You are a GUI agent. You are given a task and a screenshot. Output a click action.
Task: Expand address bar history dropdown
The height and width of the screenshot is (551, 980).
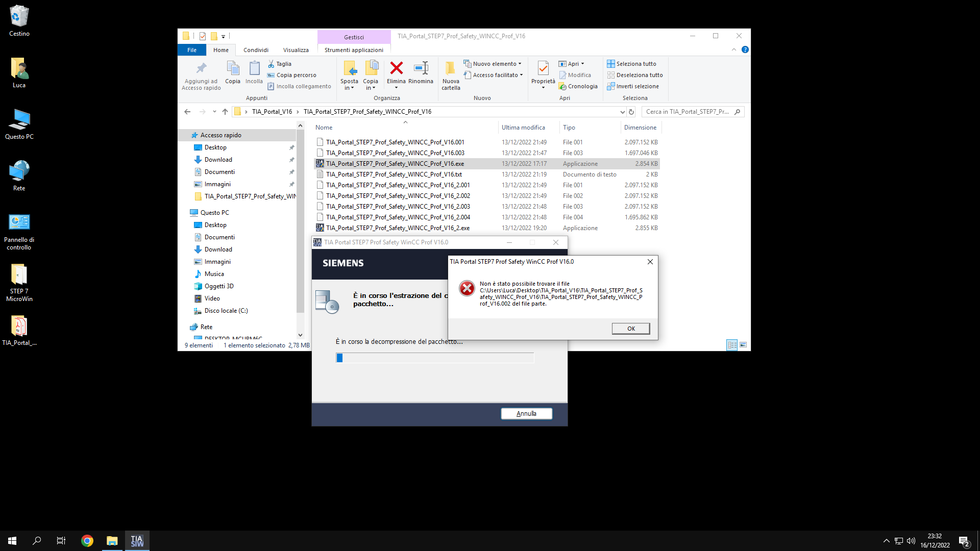coord(622,112)
